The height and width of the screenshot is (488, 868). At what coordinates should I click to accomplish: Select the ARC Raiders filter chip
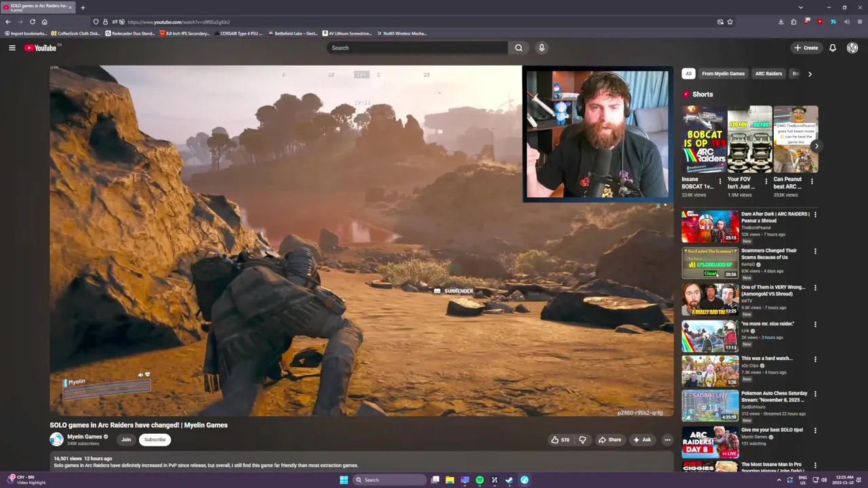click(x=768, y=73)
